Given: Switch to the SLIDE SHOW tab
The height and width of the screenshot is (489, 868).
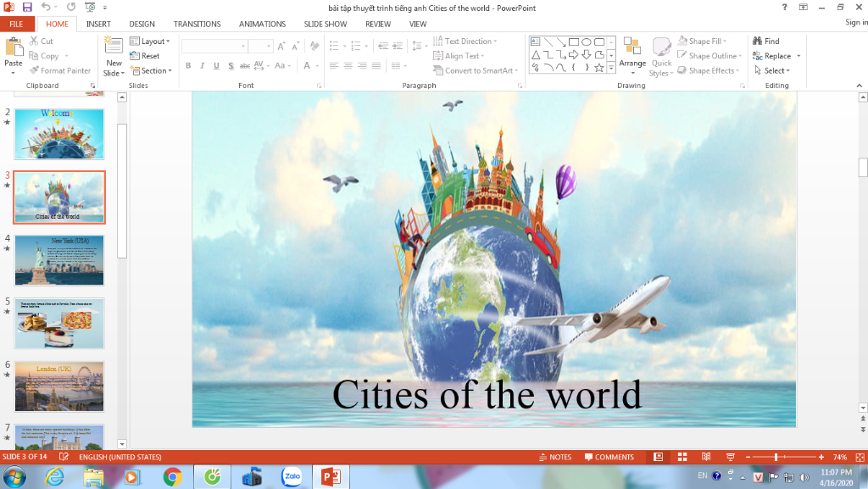Looking at the screenshot, I should pos(325,24).
